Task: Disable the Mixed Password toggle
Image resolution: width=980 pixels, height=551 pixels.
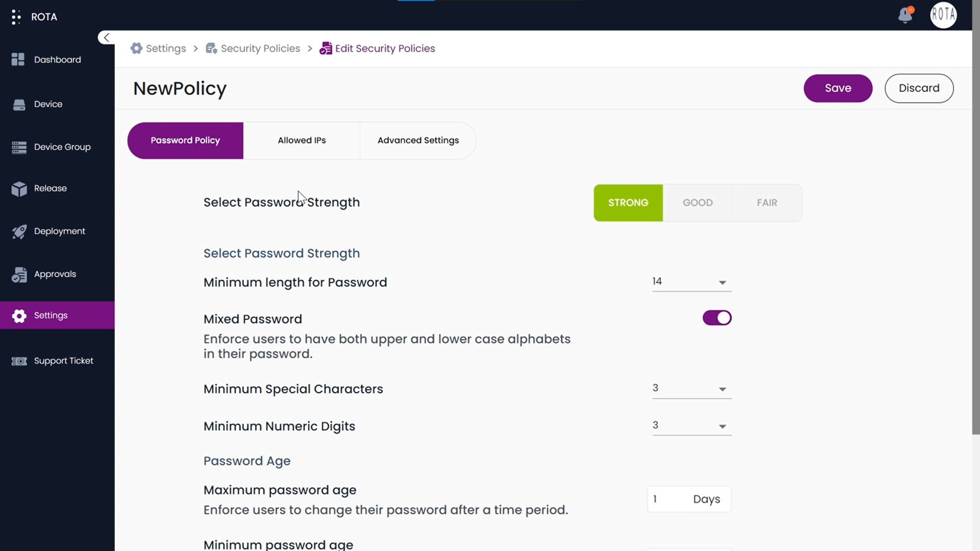Action: coord(717,318)
